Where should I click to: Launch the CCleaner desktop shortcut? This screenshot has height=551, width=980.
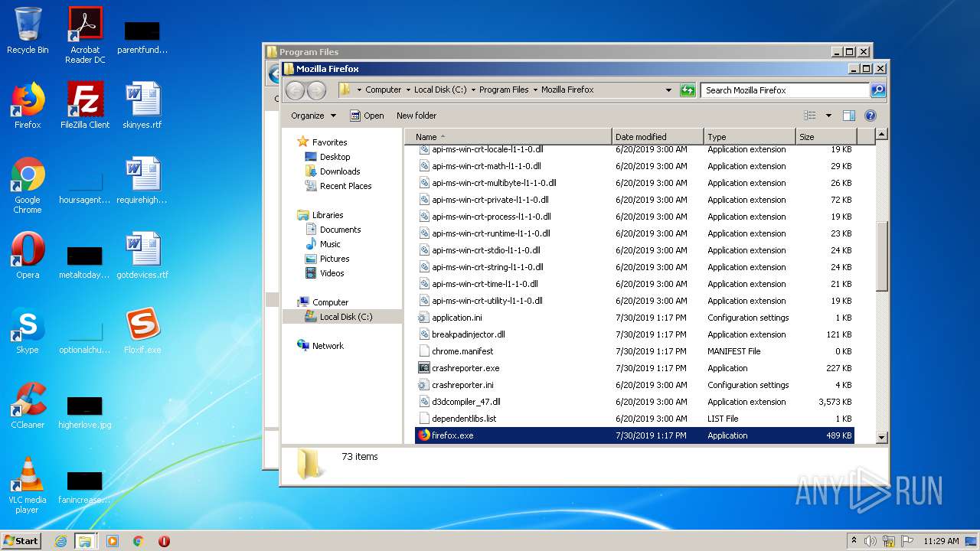28,406
